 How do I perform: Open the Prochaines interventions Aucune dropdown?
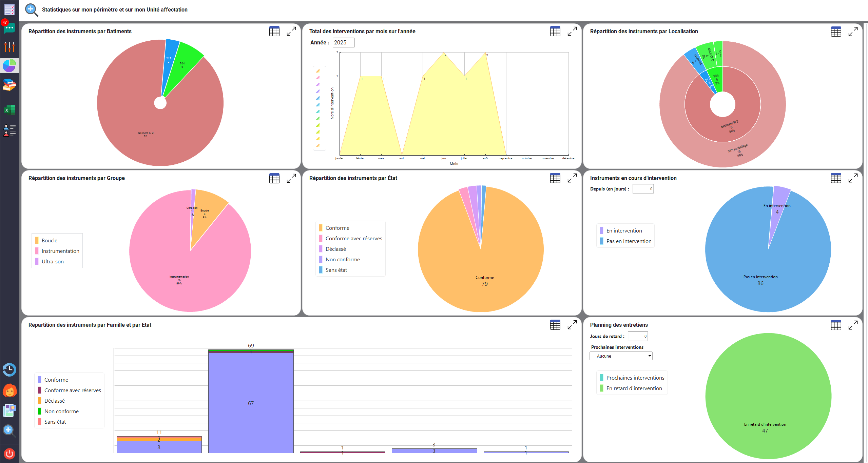point(621,356)
